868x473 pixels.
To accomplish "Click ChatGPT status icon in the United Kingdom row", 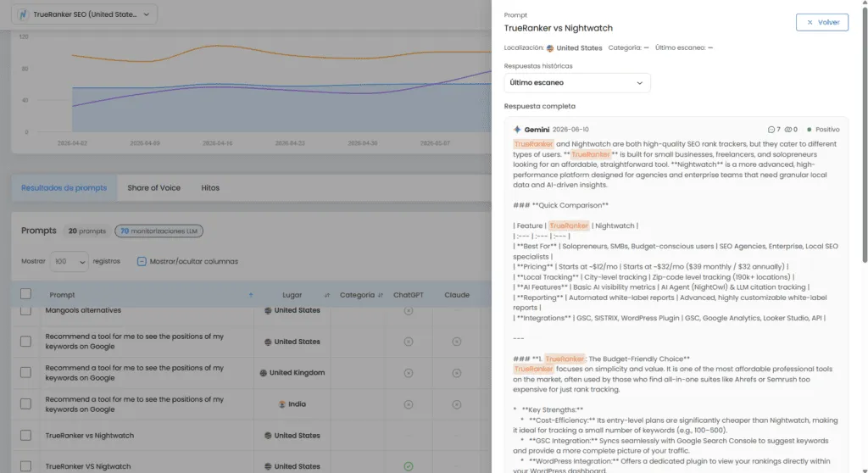I will [409, 373].
